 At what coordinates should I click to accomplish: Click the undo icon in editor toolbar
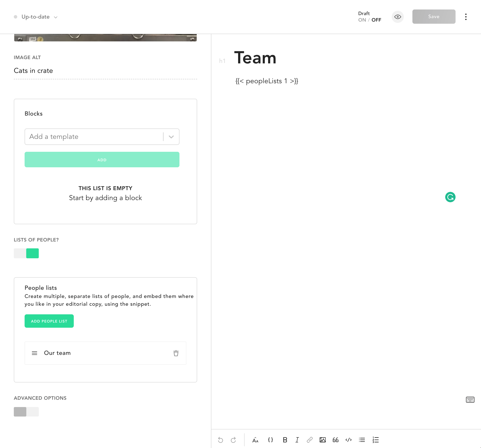click(x=220, y=440)
